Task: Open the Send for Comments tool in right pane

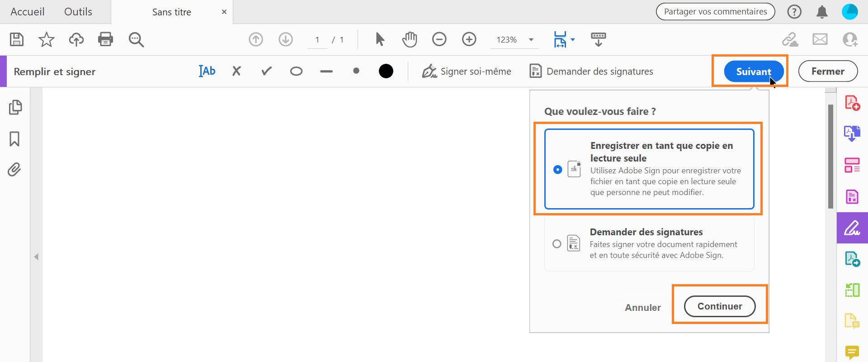Action: (x=853, y=321)
